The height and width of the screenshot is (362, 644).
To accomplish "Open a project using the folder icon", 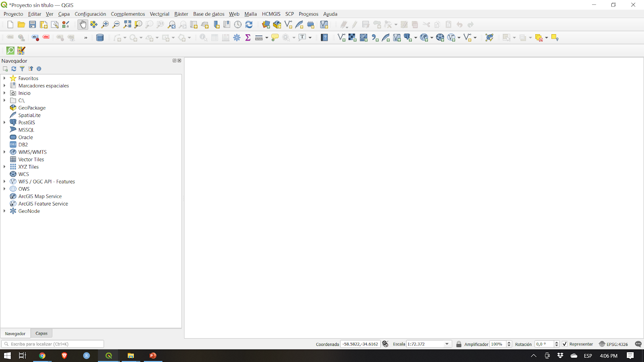I will (x=21, y=25).
